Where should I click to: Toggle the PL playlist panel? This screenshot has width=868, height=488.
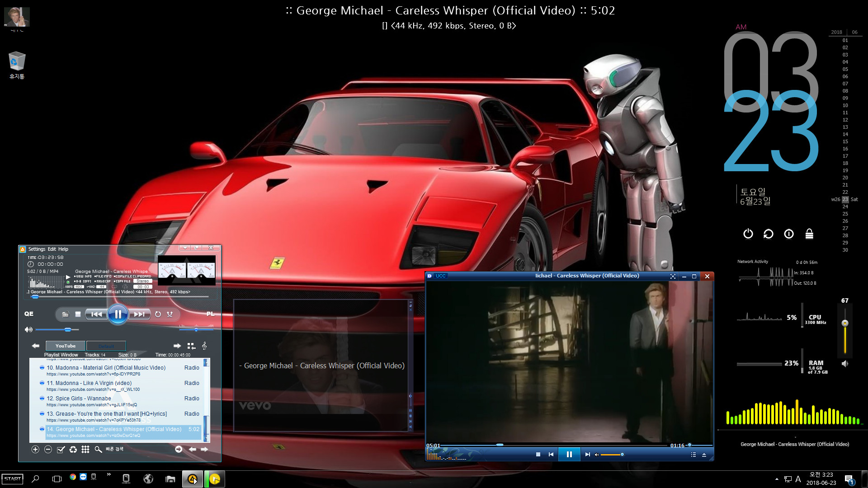pyautogui.click(x=210, y=314)
